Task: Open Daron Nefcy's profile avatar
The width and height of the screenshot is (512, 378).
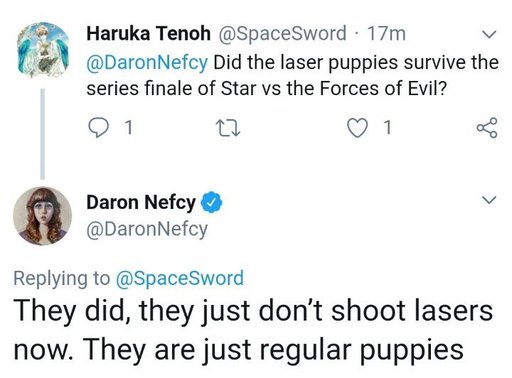Action: tap(42, 216)
